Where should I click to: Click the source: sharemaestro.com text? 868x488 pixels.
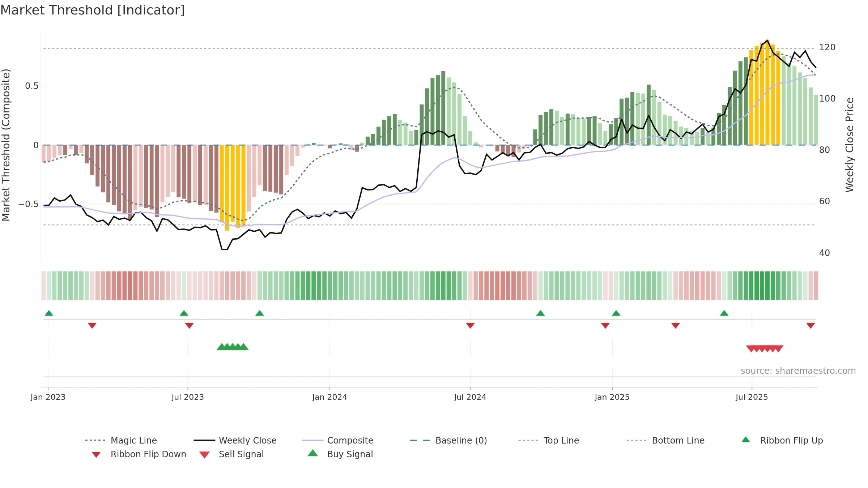click(798, 371)
